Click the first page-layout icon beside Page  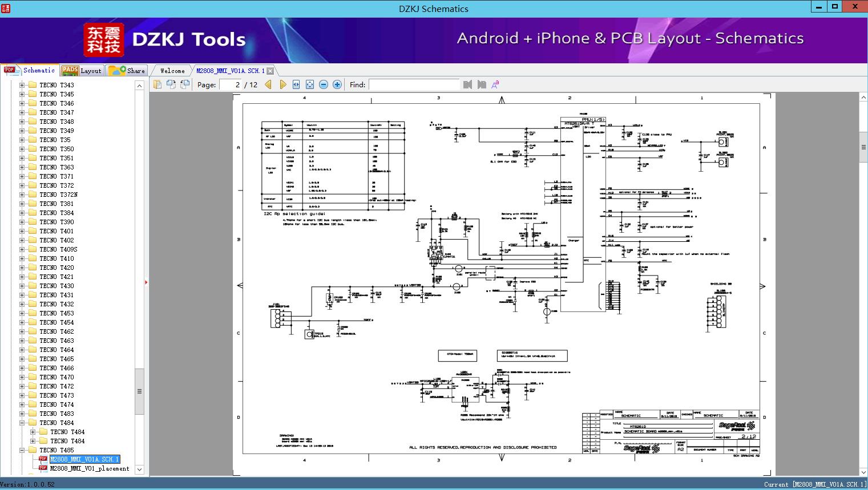(157, 84)
